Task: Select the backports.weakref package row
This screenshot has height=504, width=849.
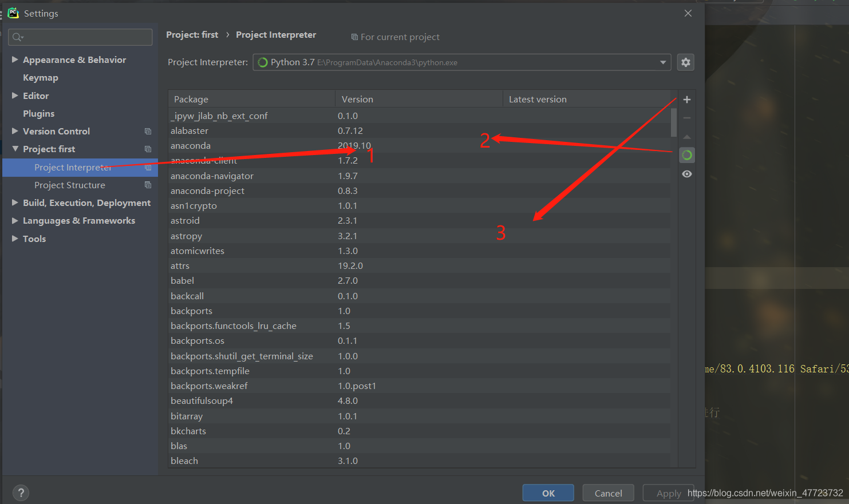Action: (x=420, y=386)
